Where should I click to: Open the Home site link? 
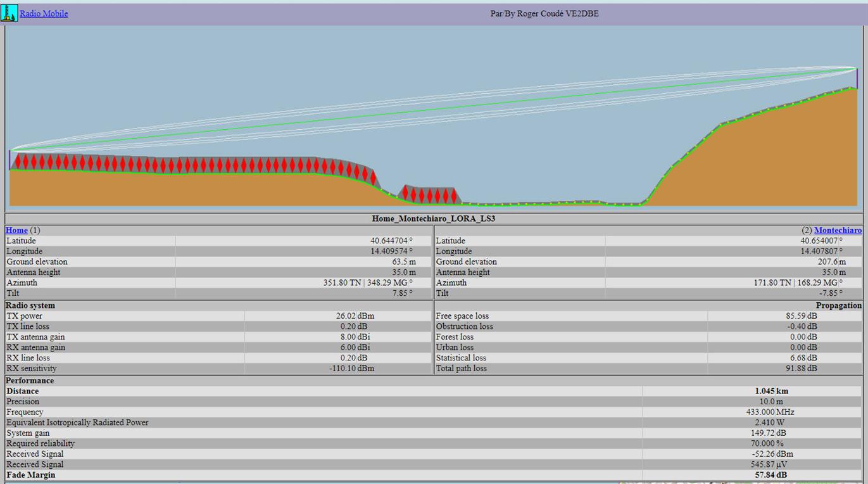[x=16, y=230]
